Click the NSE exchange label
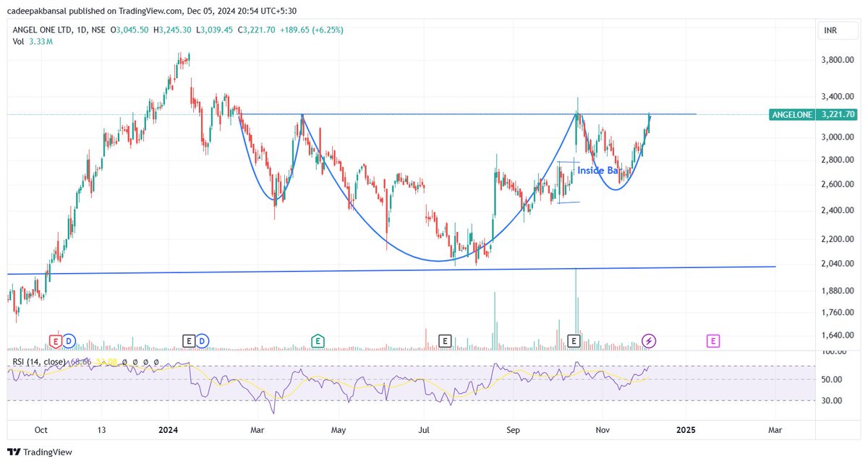 pyautogui.click(x=98, y=30)
